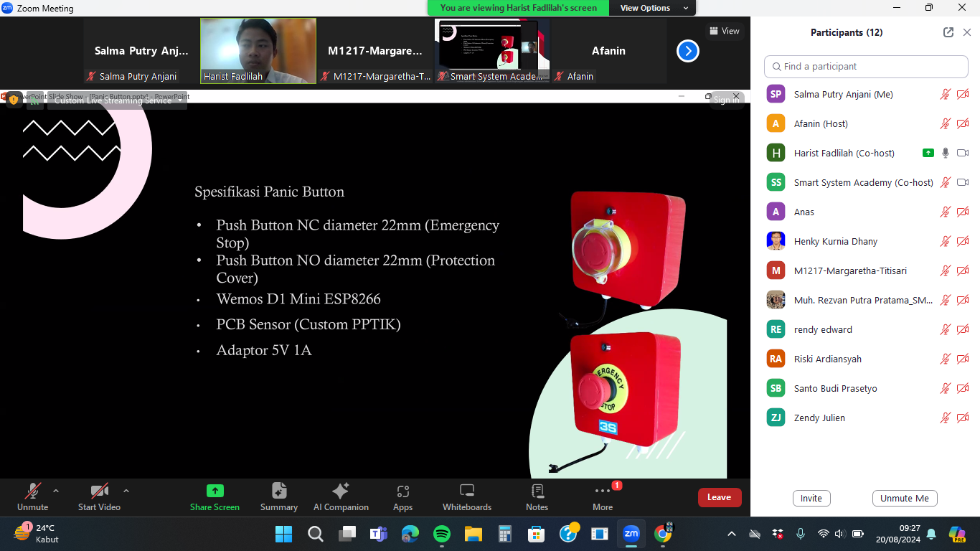This screenshot has width=980, height=551.
Task: Click Salma Putry Anjani (Me) video-off icon
Action: pyautogui.click(x=963, y=94)
